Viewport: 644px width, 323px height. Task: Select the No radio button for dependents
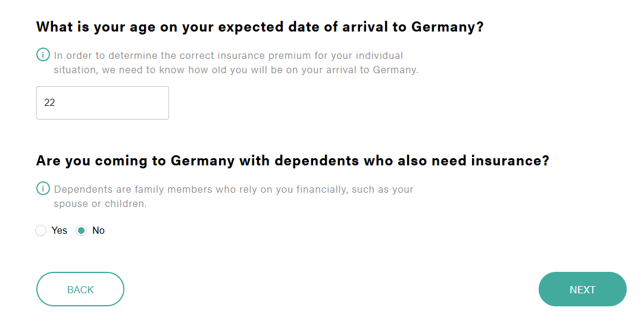point(82,231)
